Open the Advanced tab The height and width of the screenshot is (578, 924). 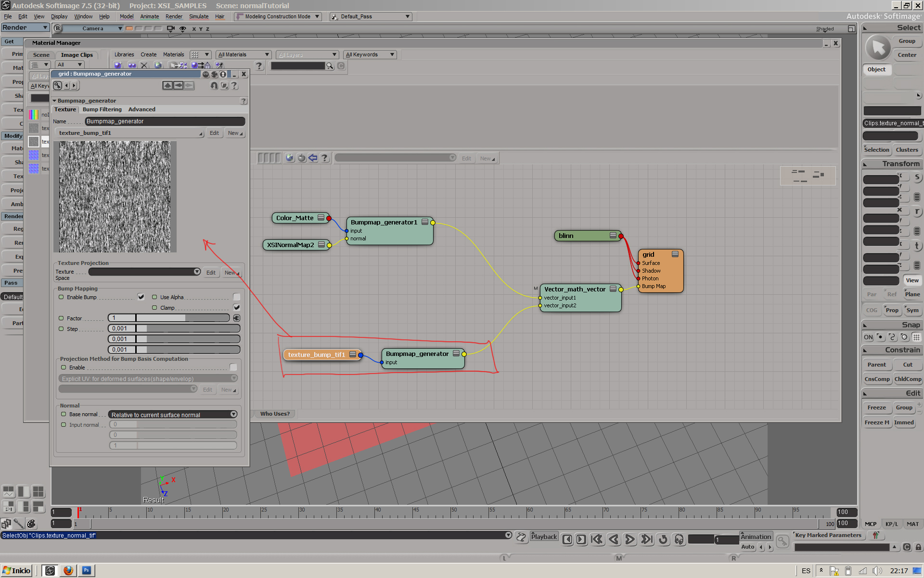pos(141,109)
